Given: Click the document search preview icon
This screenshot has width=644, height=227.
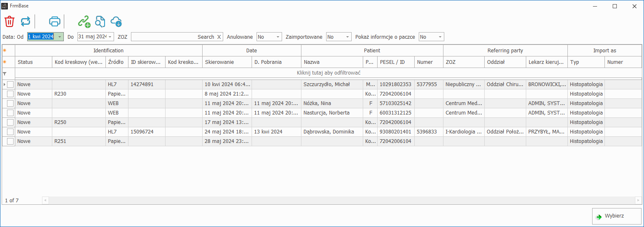Looking at the screenshot, I should (100, 21).
